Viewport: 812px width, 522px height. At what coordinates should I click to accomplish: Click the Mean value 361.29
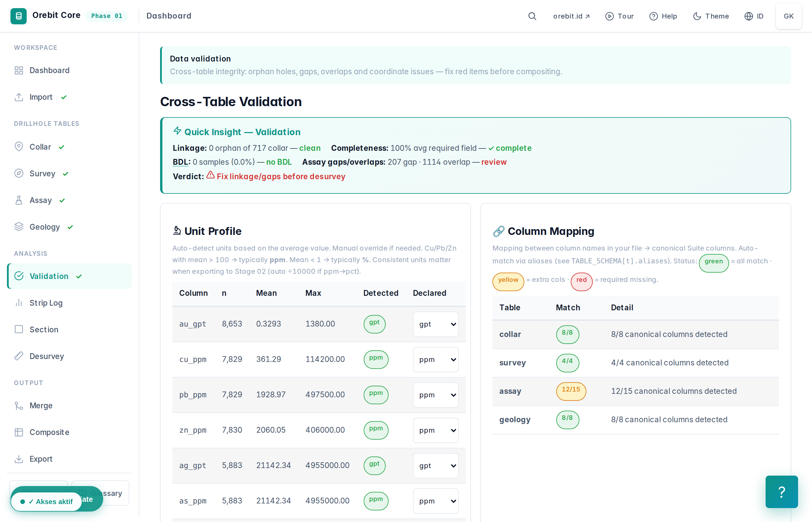(x=269, y=359)
